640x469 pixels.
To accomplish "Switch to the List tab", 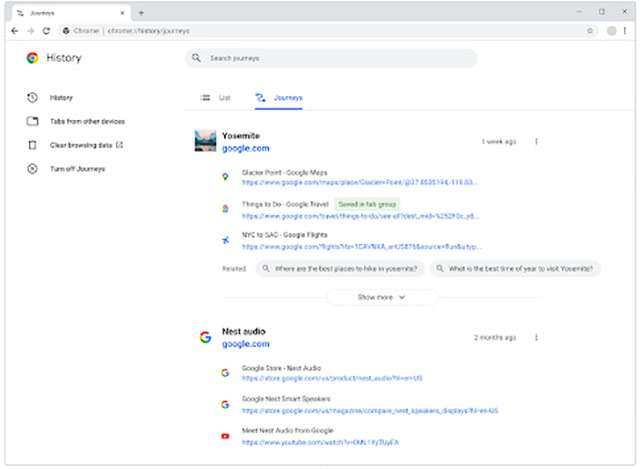I will (x=216, y=98).
